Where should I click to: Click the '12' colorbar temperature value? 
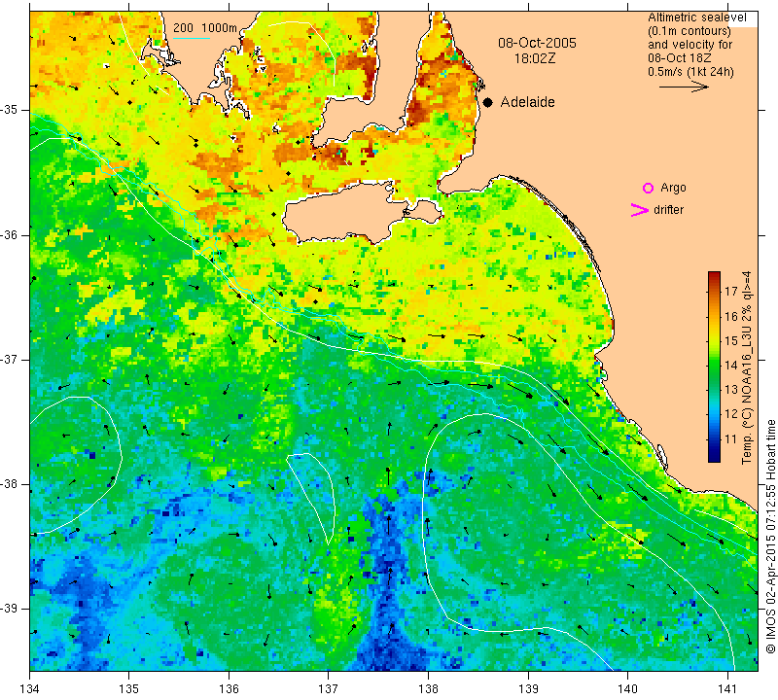pos(731,414)
